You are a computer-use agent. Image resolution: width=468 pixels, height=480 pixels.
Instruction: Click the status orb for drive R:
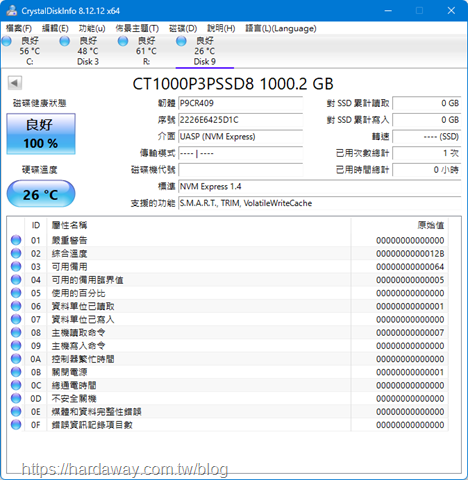pyautogui.click(x=123, y=41)
